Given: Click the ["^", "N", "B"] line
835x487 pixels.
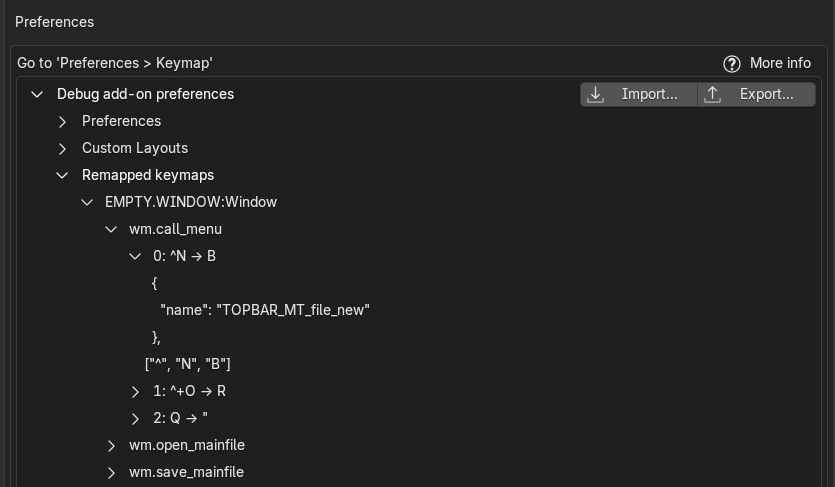Looking at the screenshot, I should point(187,364).
